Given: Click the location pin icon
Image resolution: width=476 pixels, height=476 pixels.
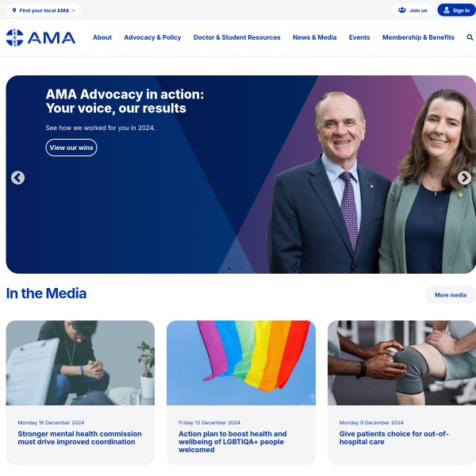Looking at the screenshot, I should click(14, 10).
